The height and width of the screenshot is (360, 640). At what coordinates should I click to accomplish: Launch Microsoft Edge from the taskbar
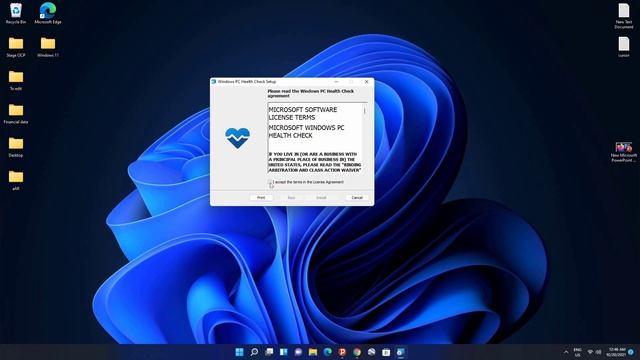pos(328,352)
